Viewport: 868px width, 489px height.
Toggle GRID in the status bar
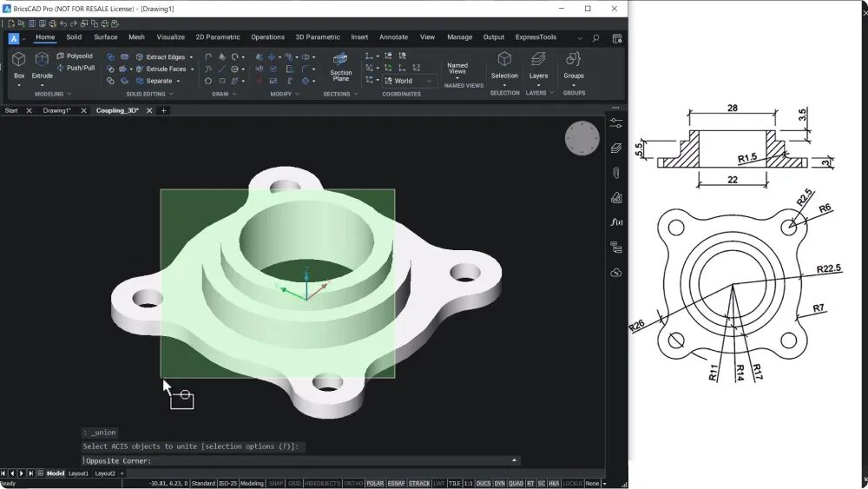click(x=294, y=484)
